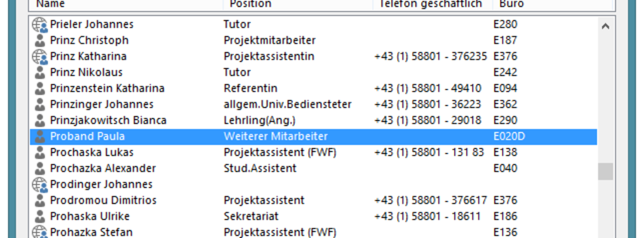
Task: Click the globe contact icon beside Prohazka Stefan
Action: point(40,232)
